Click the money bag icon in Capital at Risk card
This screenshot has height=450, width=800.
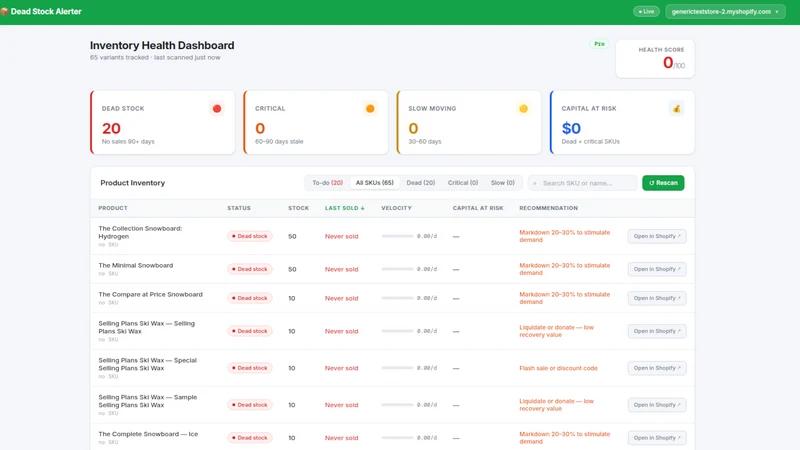pos(677,109)
